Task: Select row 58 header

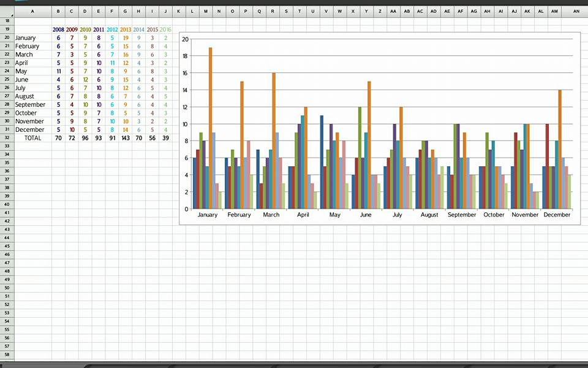Action: coord(7,355)
